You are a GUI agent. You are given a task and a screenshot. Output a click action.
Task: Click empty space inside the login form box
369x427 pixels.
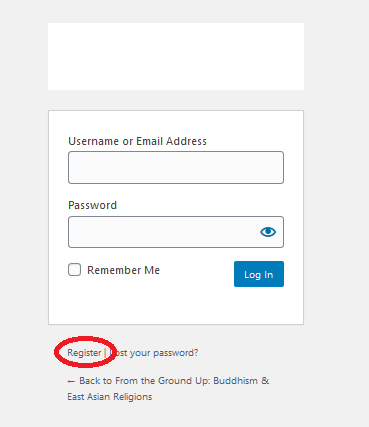point(176,305)
